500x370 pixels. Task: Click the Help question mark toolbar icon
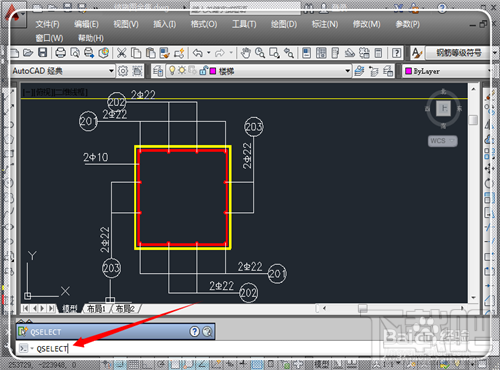[396, 53]
